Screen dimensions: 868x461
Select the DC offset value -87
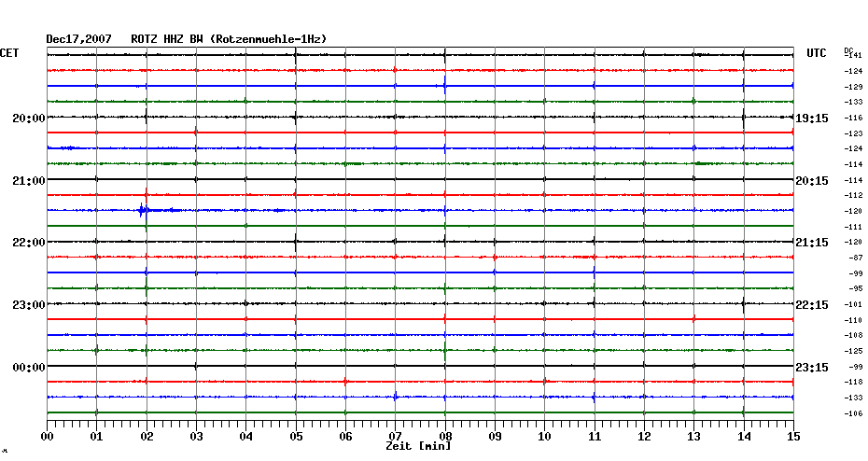click(856, 258)
